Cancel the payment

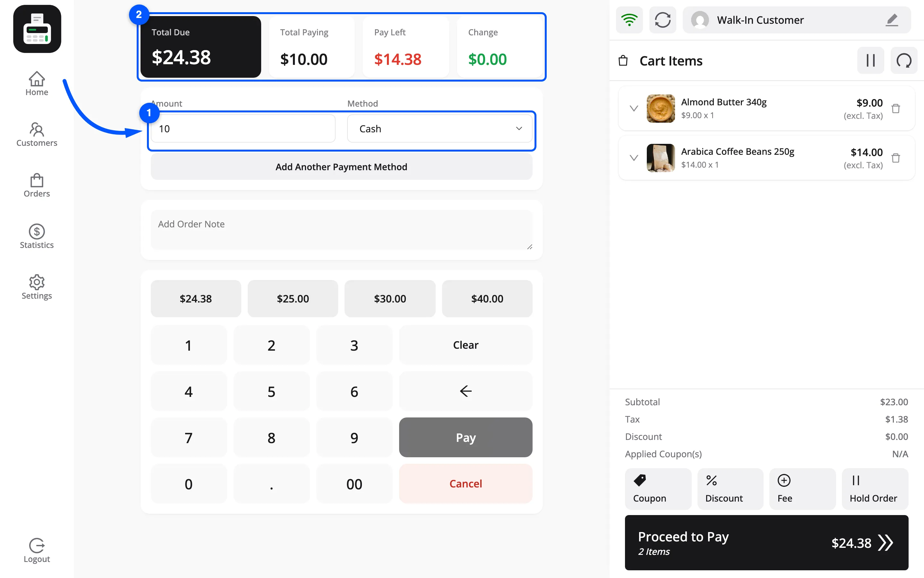[466, 484]
